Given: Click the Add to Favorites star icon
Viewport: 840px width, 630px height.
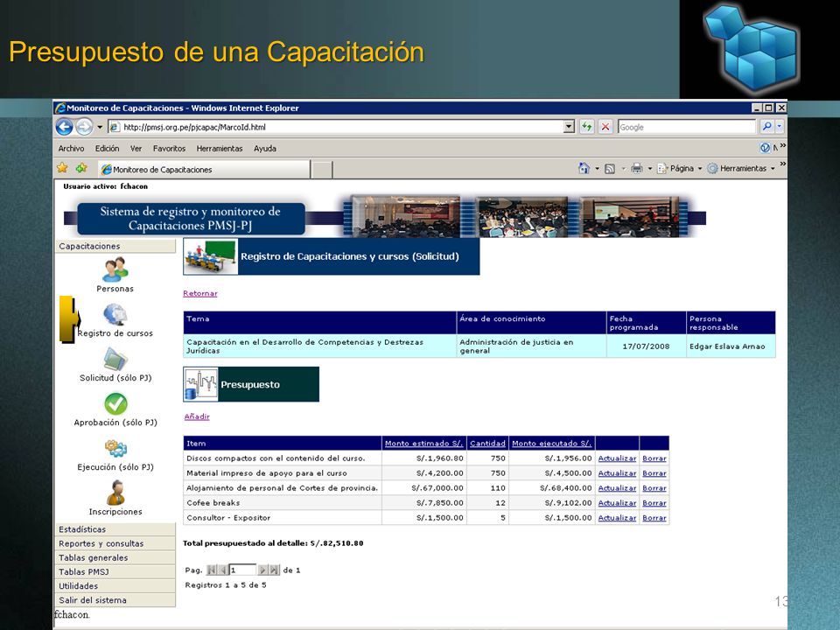Looking at the screenshot, I should click(81, 168).
